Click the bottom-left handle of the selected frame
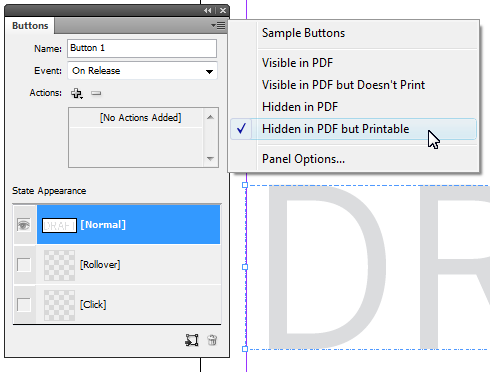 click(245, 349)
